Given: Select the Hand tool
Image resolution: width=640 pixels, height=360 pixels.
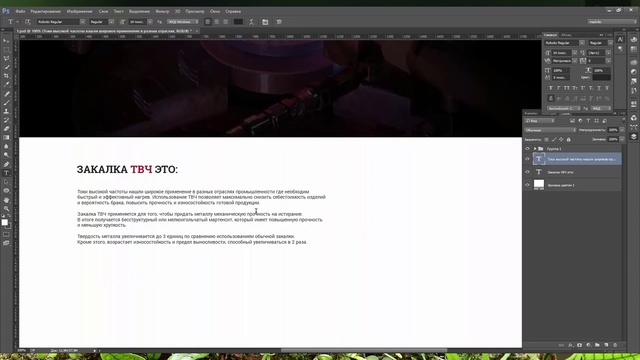Looking at the screenshot, I should 6,200.
